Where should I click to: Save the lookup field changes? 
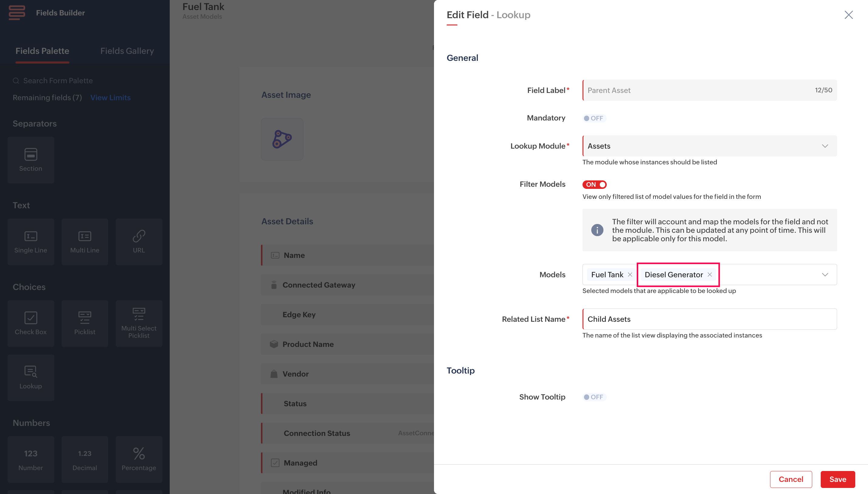(837, 479)
